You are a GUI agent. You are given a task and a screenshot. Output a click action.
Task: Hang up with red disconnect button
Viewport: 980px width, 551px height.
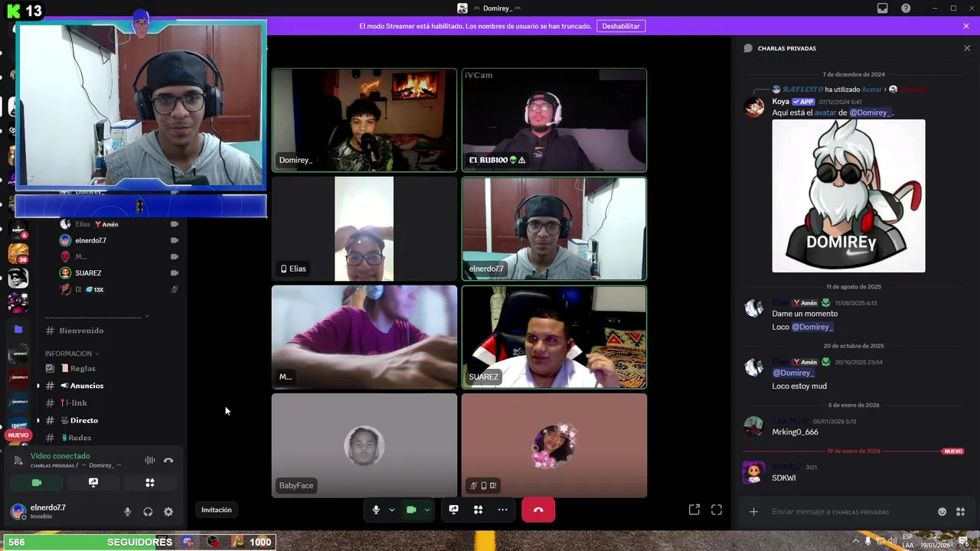(x=538, y=510)
